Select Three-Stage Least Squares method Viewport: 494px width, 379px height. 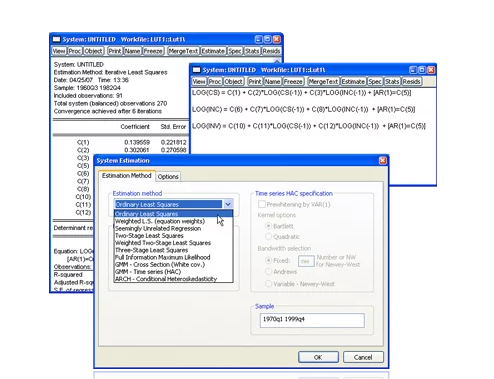(x=173, y=250)
